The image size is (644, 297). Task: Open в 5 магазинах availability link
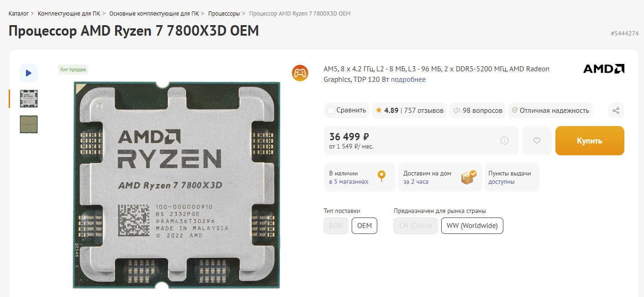coord(348,181)
